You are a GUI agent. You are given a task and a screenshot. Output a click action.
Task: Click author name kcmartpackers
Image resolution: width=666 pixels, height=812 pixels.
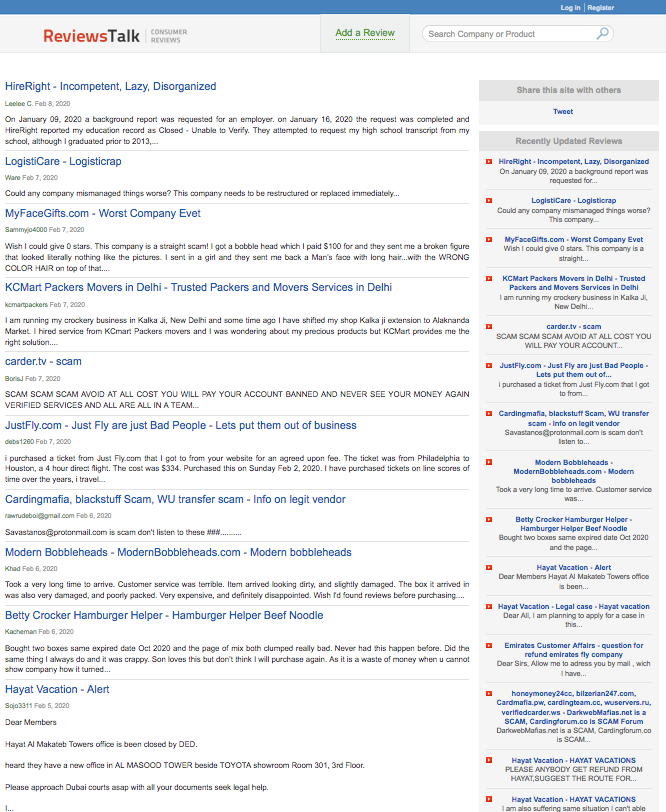tap(26, 304)
